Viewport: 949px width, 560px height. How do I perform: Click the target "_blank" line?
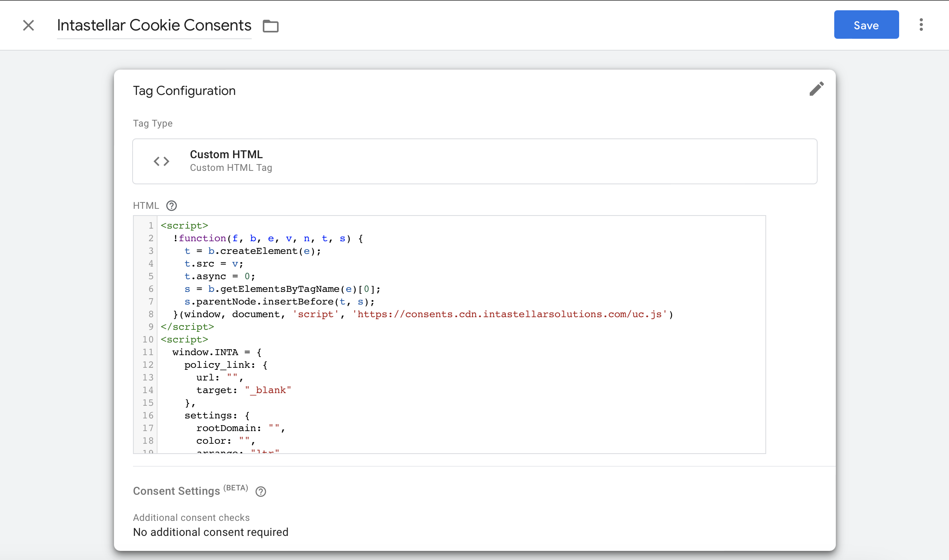[244, 390]
